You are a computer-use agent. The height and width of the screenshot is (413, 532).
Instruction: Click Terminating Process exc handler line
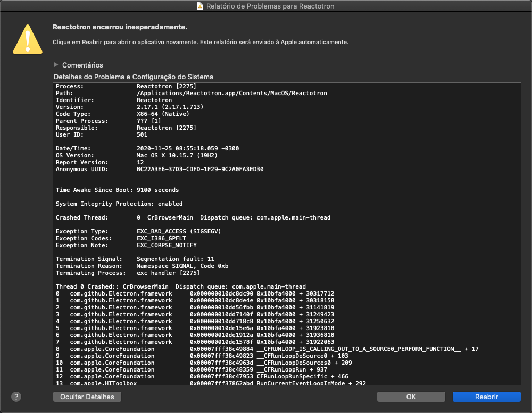click(128, 273)
